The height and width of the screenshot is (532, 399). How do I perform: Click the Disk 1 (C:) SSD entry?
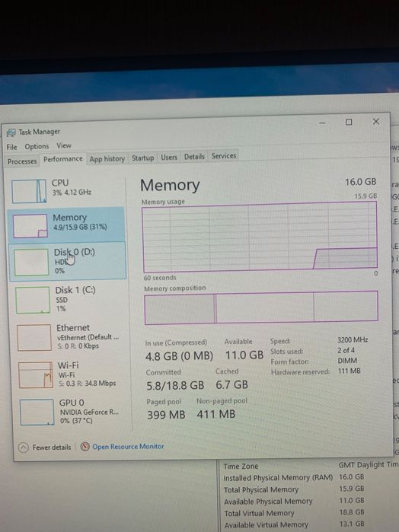75,299
